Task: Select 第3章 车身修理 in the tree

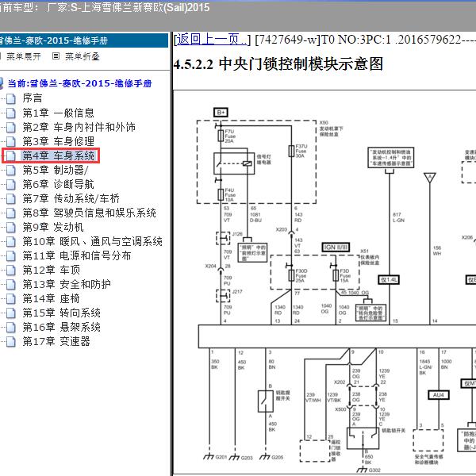Action: click(x=58, y=141)
